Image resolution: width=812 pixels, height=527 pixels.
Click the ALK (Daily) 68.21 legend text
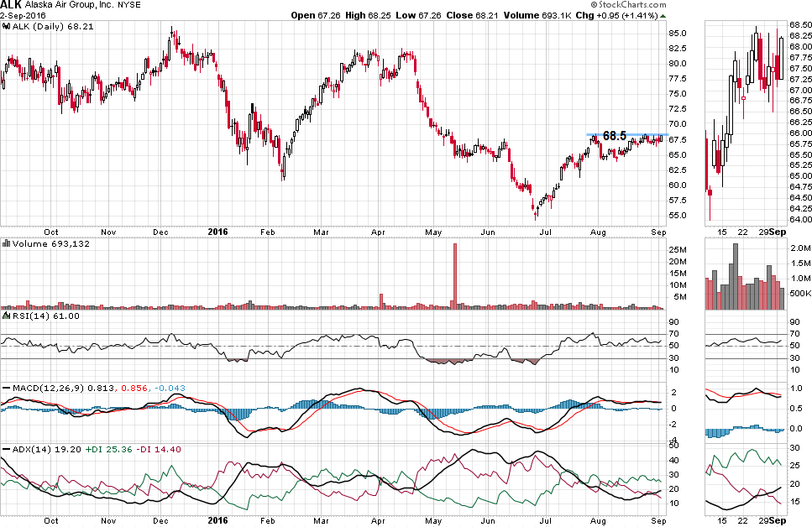[x=53, y=26]
